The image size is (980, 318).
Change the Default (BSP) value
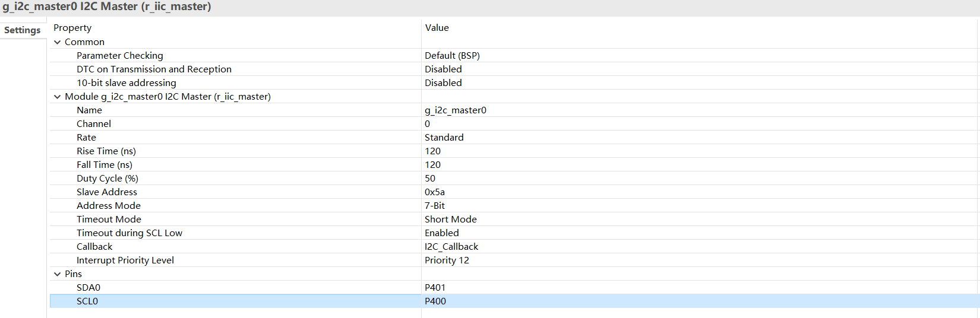452,56
